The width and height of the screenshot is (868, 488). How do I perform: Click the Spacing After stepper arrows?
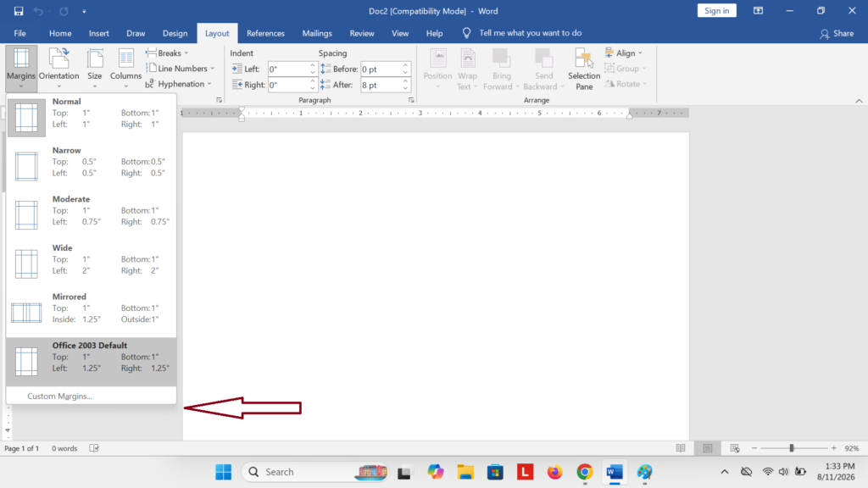[x=406, y=85]
